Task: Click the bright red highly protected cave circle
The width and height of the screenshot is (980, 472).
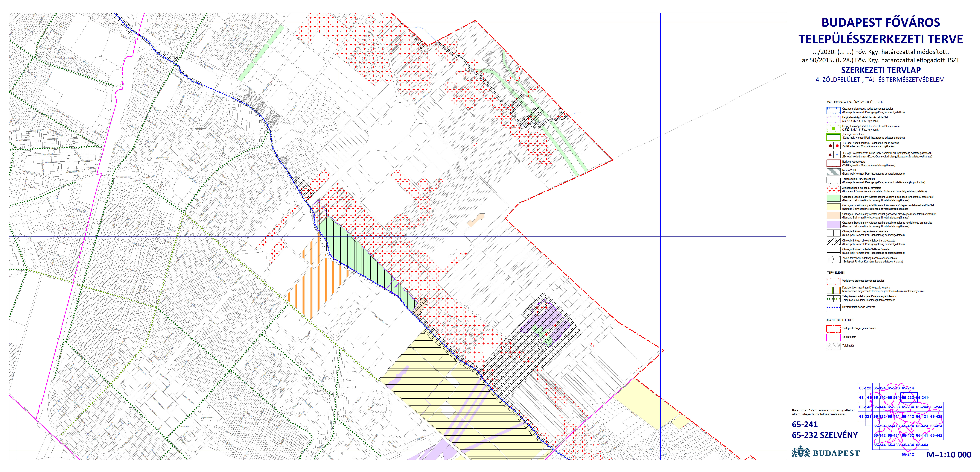Action: [837, 146]
